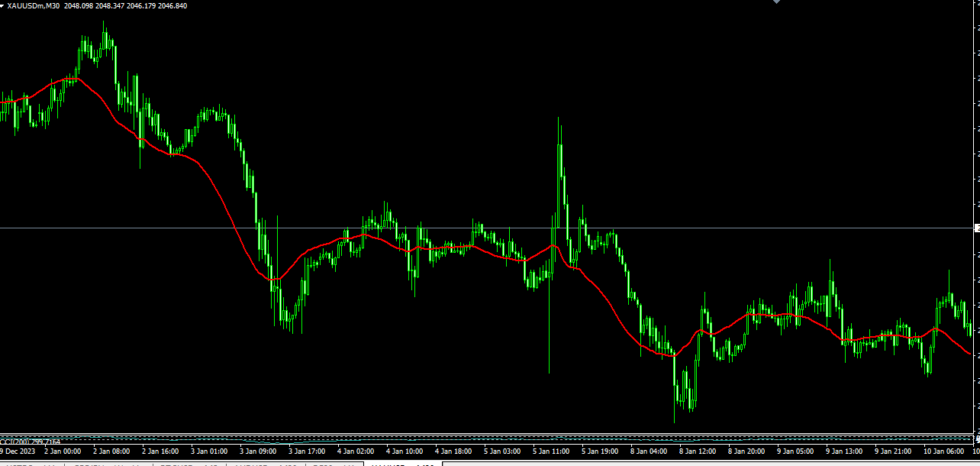Click the 3 Jan 01:00 time label
The height and width of the screenshot is (466, 980).
[209, 451]
